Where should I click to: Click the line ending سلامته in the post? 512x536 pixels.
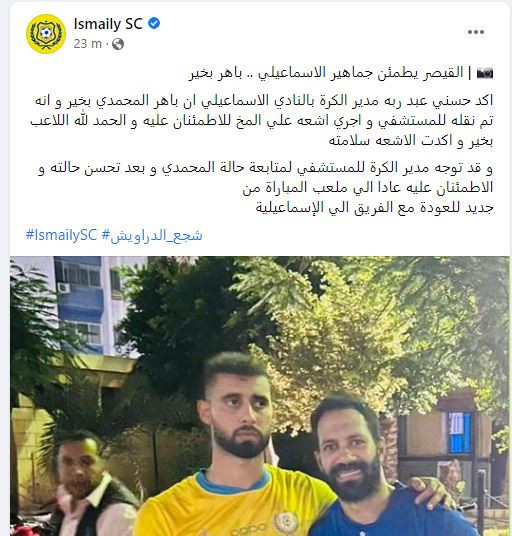pyautogui.click(x=411, y=140)
